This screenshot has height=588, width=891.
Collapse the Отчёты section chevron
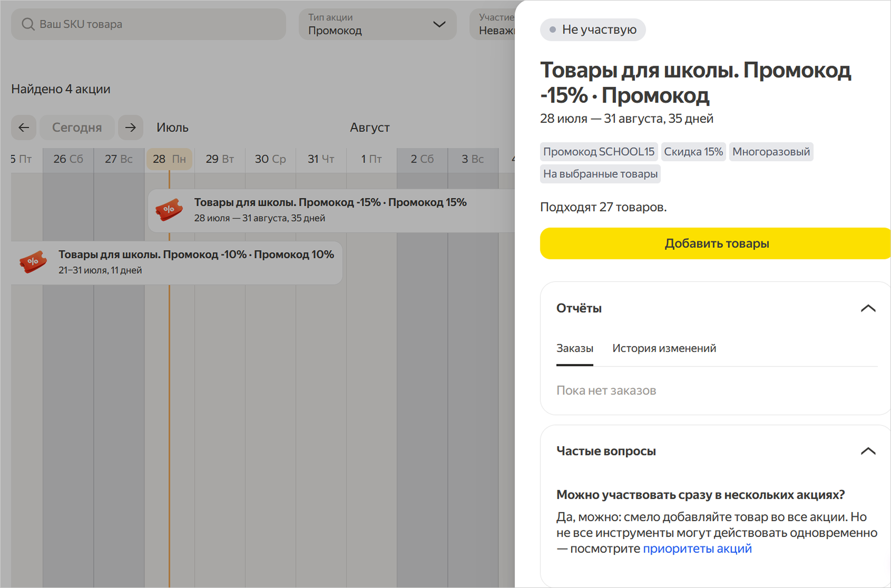click(x=868, y=308)
